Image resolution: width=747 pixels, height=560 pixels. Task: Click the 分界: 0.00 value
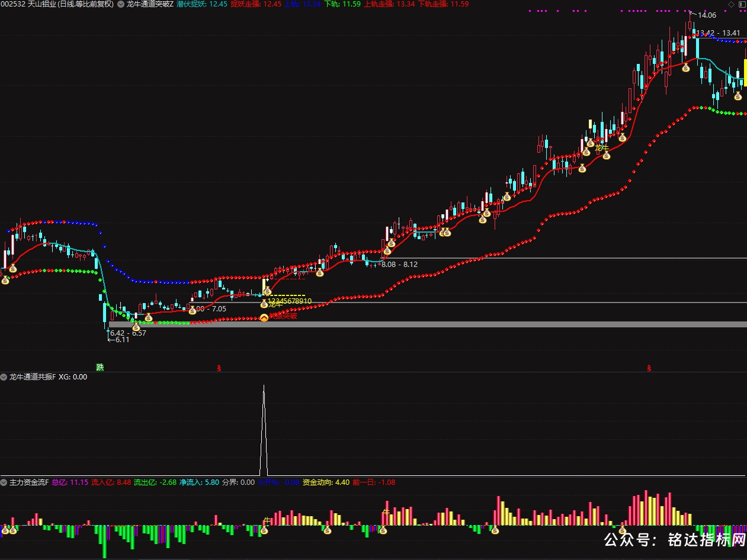tap(238, 482)
